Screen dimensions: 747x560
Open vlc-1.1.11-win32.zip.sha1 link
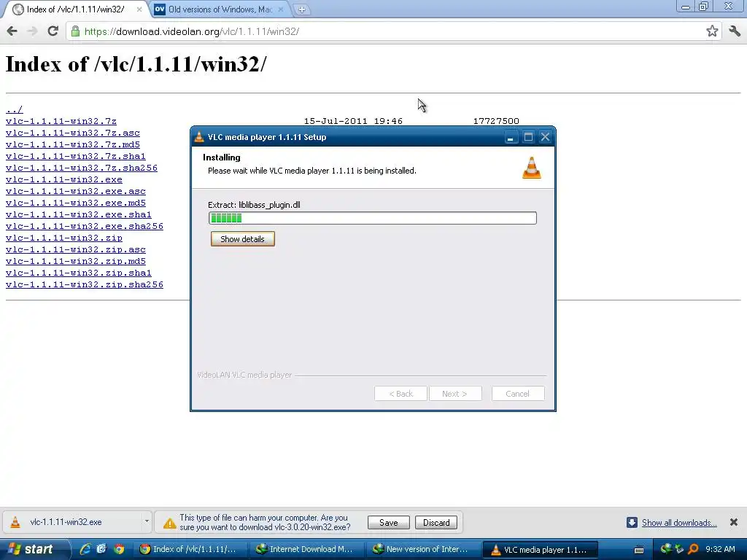click(79, 273)
